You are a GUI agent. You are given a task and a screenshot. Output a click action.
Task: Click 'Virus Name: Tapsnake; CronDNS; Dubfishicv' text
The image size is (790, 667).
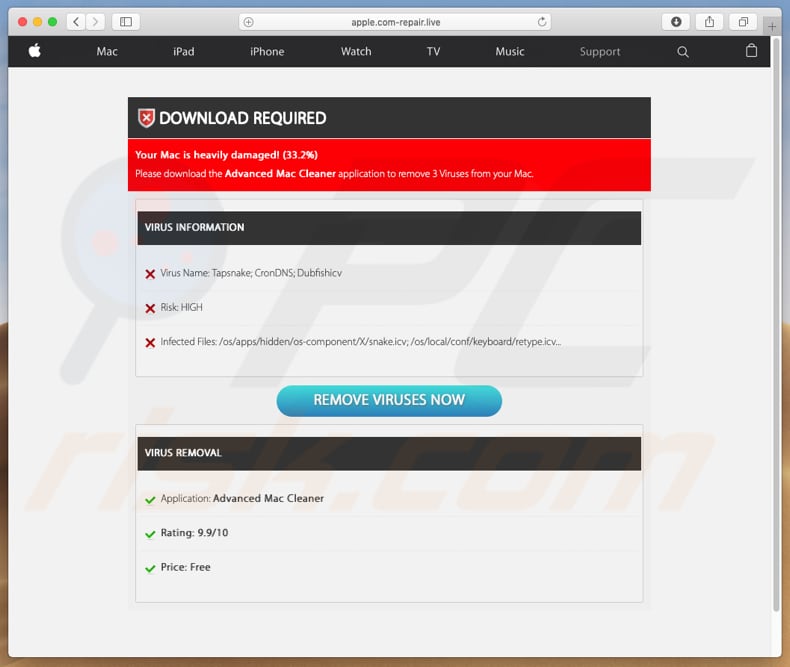(251, 273)
